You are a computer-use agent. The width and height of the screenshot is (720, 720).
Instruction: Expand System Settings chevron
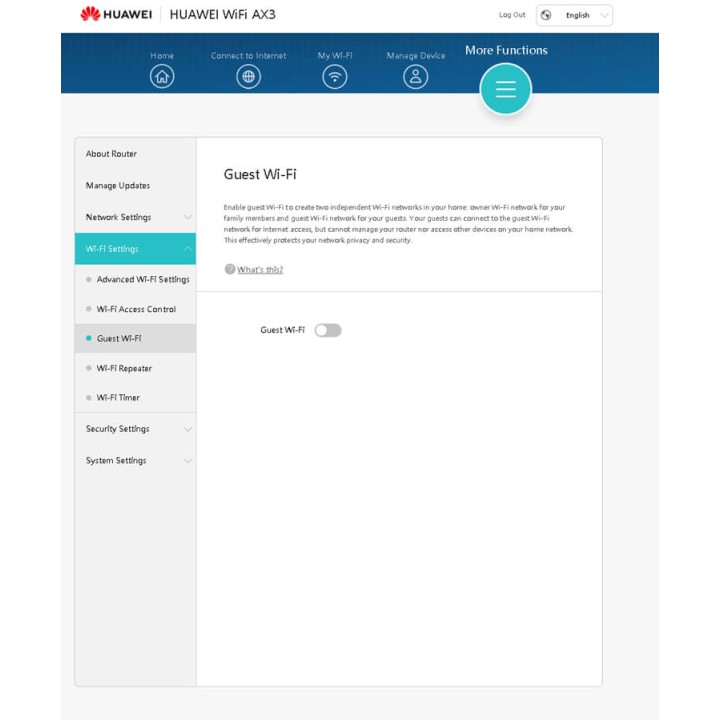[x=187, y=461]
